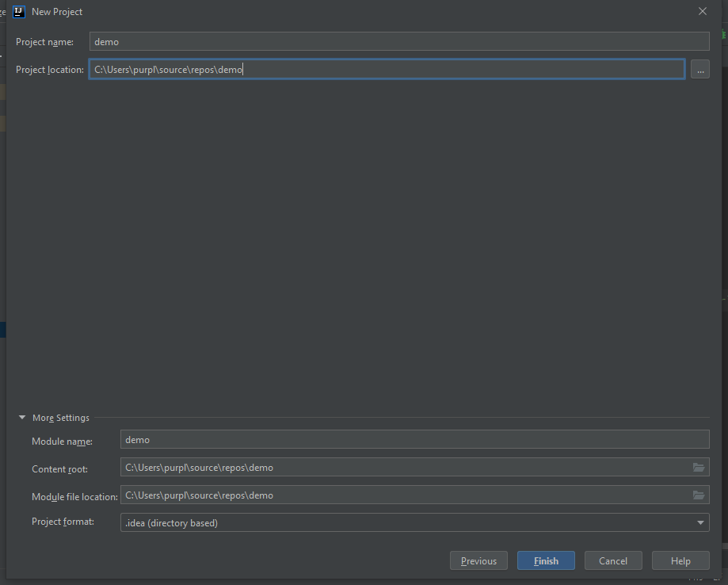728x585 pixels.
Task: Go back with the Previous button
Action: pos(478,561)
